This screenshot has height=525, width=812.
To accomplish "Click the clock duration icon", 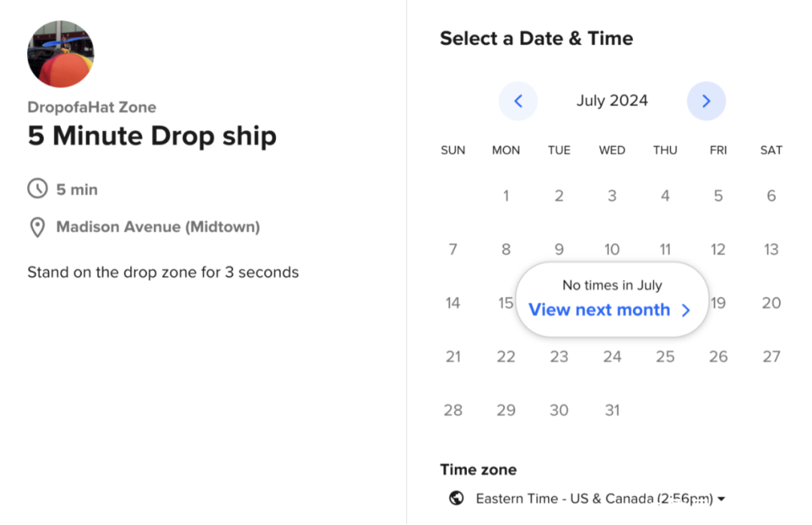I will (37, 190).
